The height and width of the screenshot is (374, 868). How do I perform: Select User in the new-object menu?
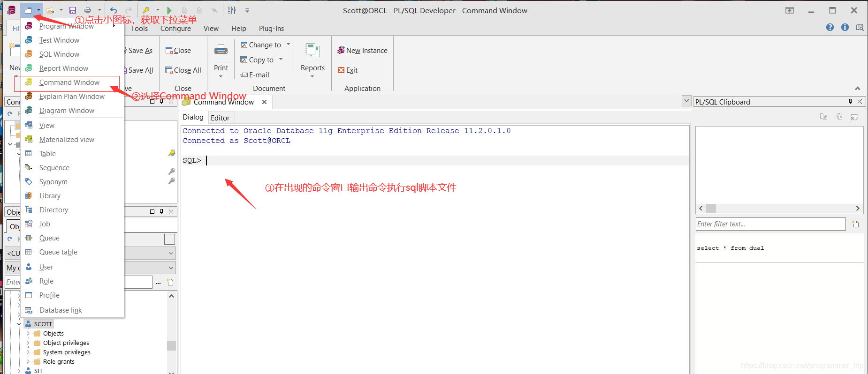click(72, 267)
